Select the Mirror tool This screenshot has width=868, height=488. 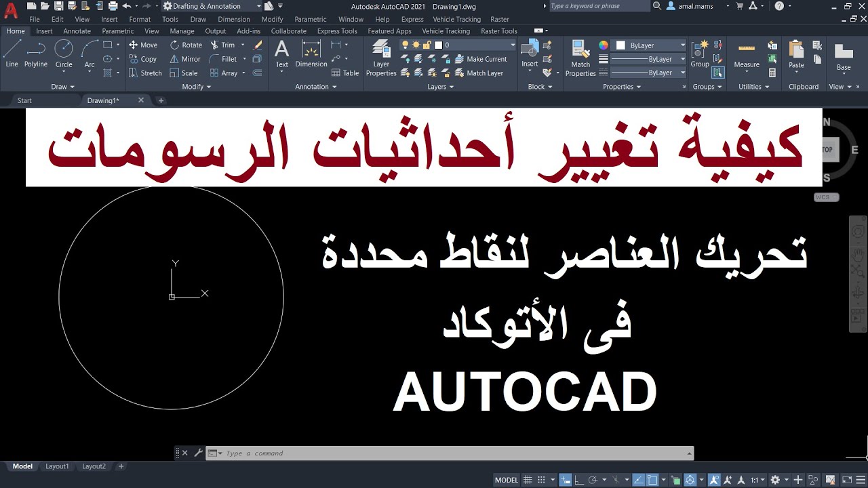pyautogui.click(x=185, y=59)
